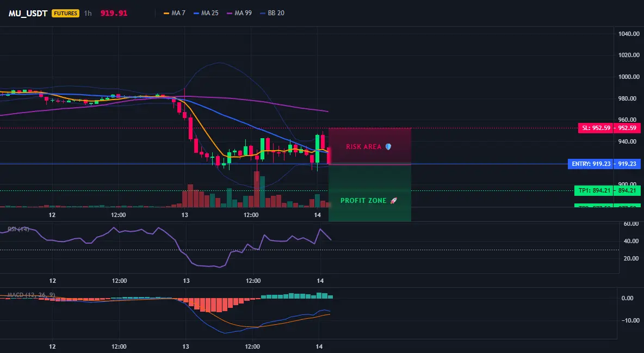Click date 14 on the MACD panel time axis

pos(319,346)
